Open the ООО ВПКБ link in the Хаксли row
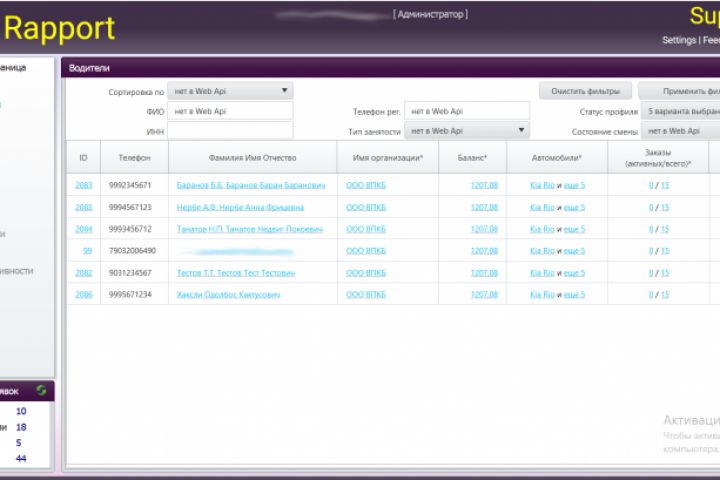Viewport: 720px width, 480px height. [x=366, y=294]
